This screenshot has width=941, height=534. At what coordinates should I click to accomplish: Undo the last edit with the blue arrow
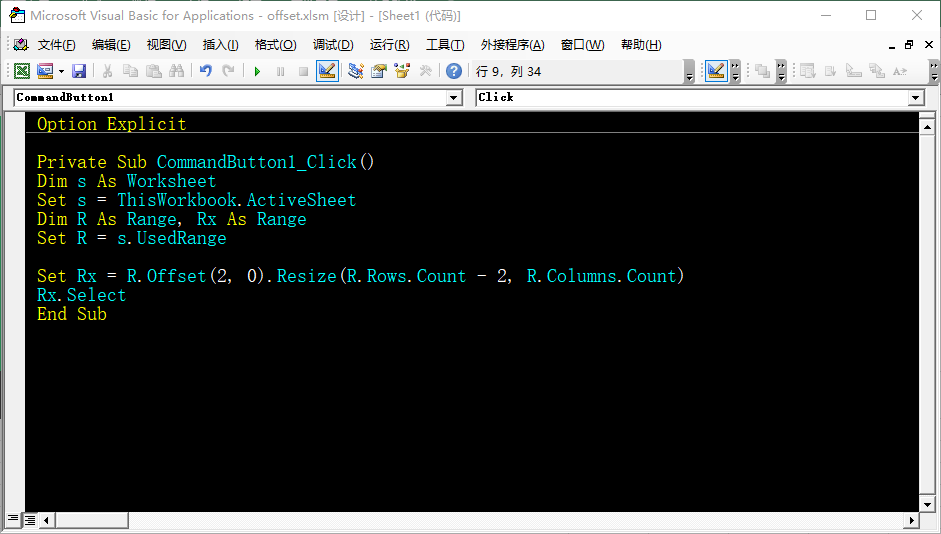coord(206,71)
